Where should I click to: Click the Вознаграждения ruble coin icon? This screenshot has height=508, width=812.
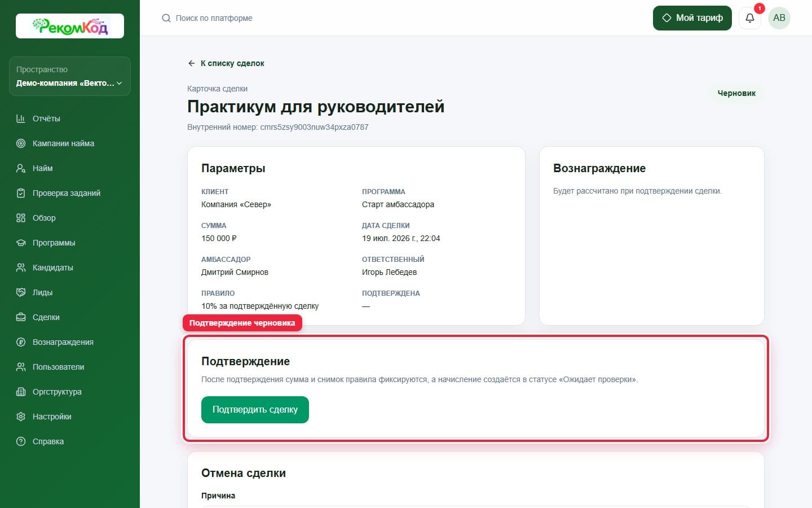21,342
